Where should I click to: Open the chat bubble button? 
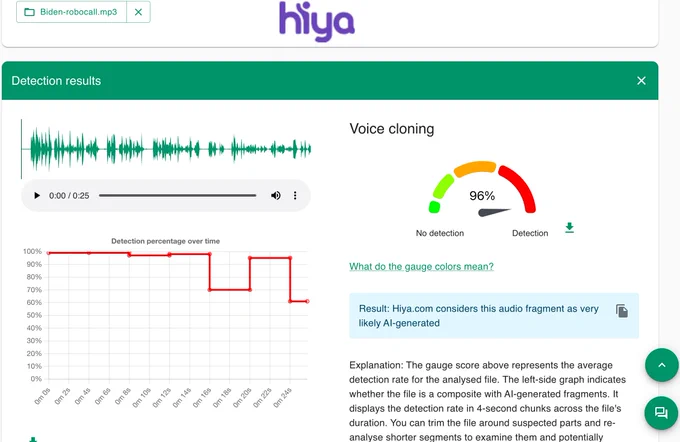(x=661, y=413)
